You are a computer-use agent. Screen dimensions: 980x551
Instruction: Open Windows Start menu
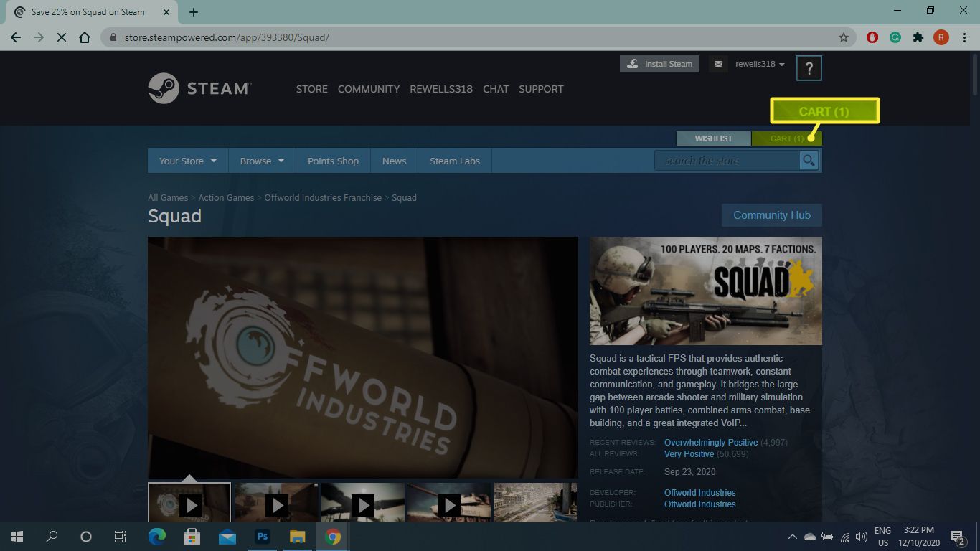[x=17, y=537]
